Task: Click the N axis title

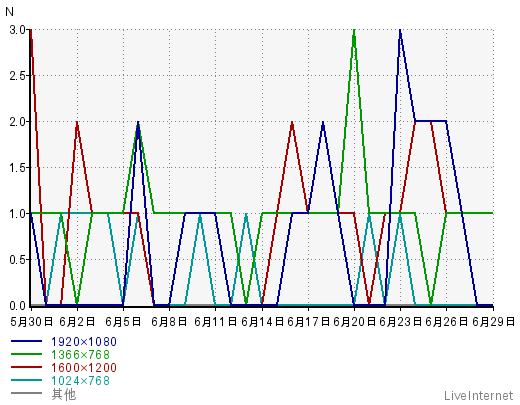Action: (9, 12)
